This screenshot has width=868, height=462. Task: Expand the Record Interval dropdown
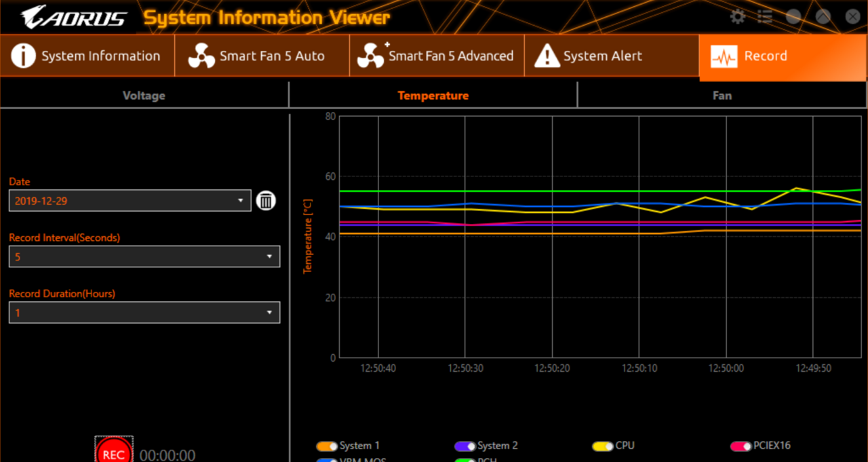pos(144,256)
